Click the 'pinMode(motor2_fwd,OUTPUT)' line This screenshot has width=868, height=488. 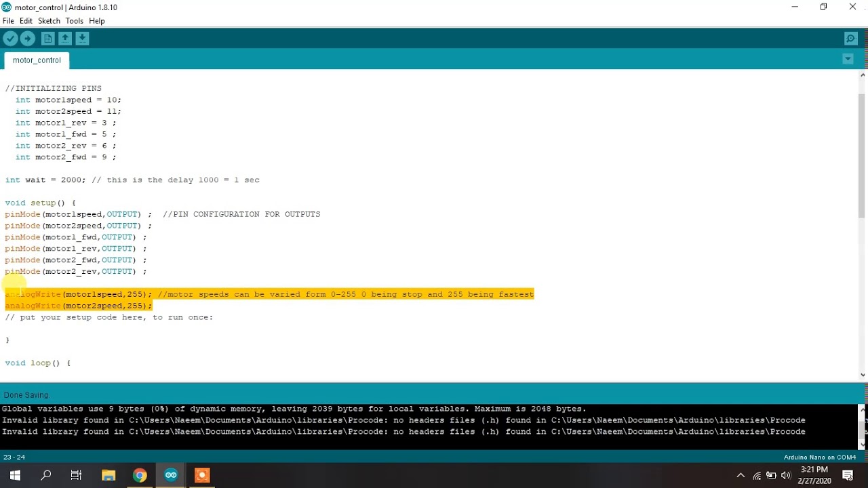pos(75,260)
